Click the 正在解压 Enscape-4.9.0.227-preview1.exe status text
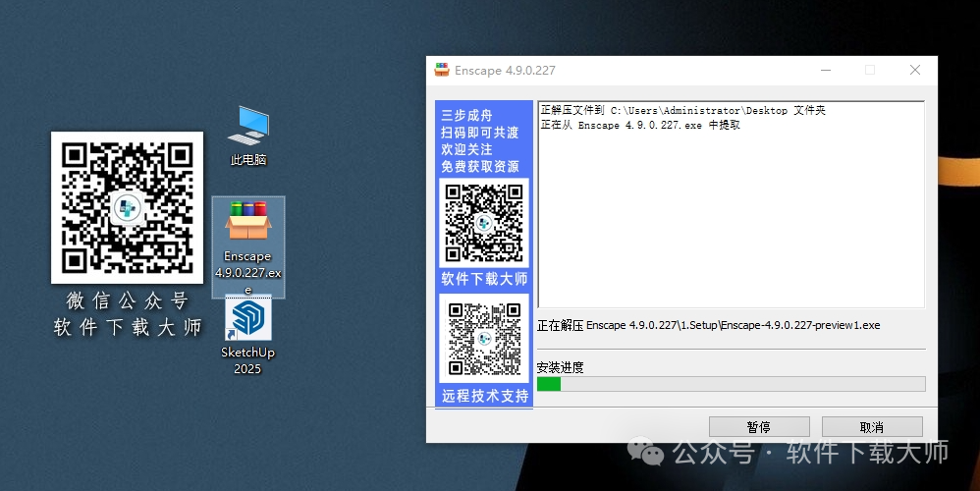Screen dimensions: 980x491 click(709, 325)
